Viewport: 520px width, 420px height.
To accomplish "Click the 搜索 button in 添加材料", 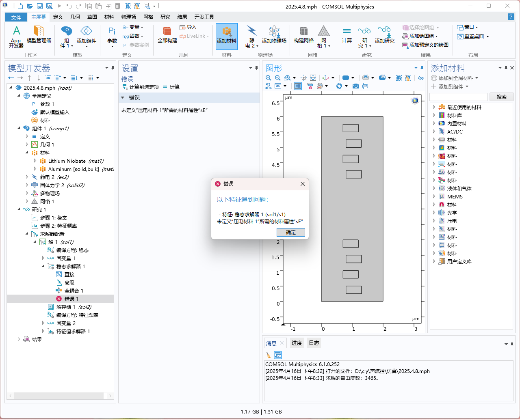I will (502, 97).
